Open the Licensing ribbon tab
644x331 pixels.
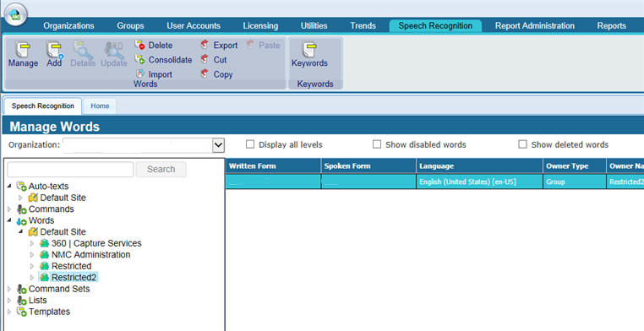[x=260, y=26]
